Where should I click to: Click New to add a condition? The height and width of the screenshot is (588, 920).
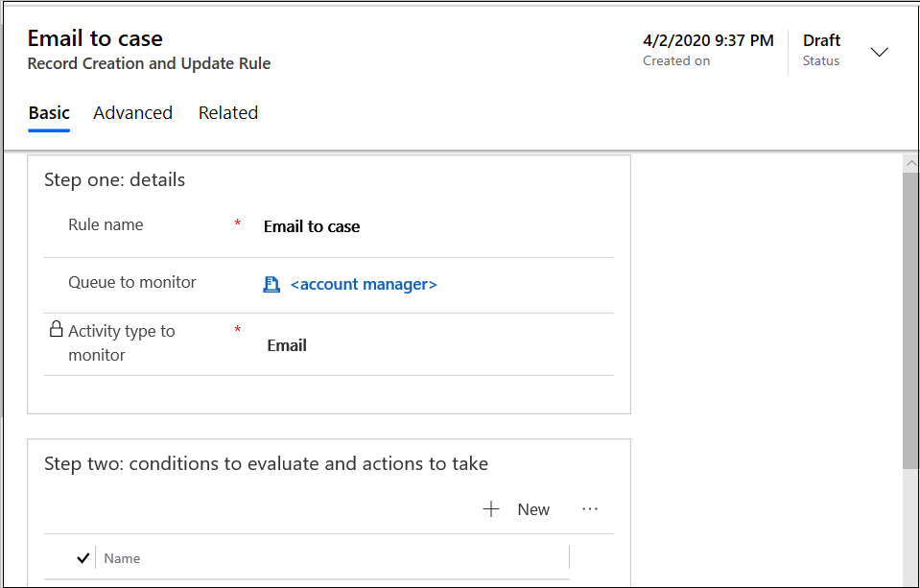[533, 509]
